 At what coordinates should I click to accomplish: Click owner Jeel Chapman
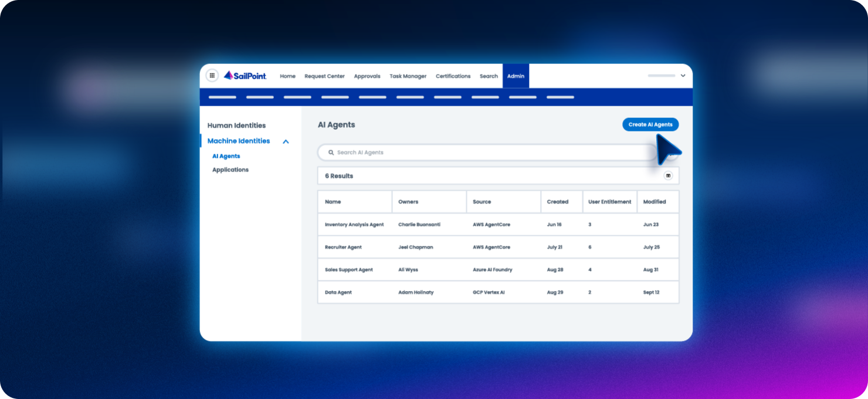click(x=415, y=247)
